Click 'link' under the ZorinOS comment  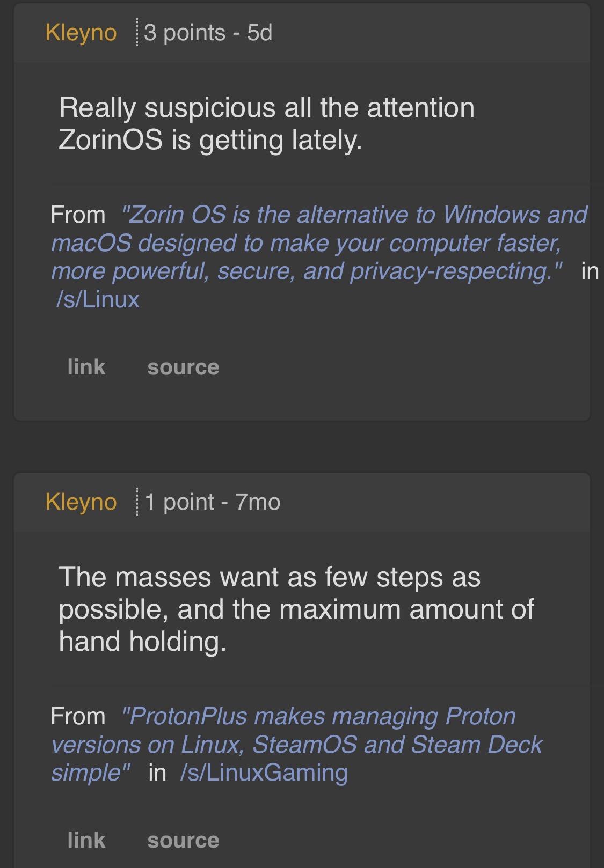click(x=85, y=367)
